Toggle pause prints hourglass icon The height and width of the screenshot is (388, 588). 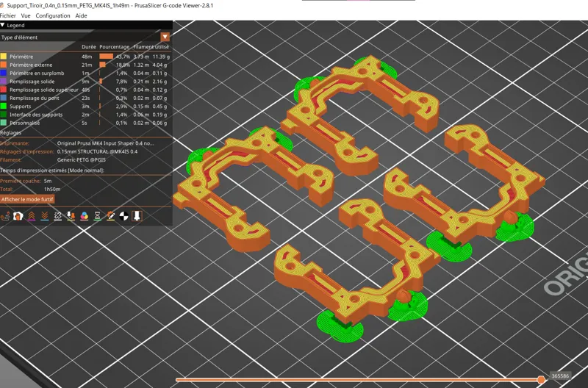97,216
